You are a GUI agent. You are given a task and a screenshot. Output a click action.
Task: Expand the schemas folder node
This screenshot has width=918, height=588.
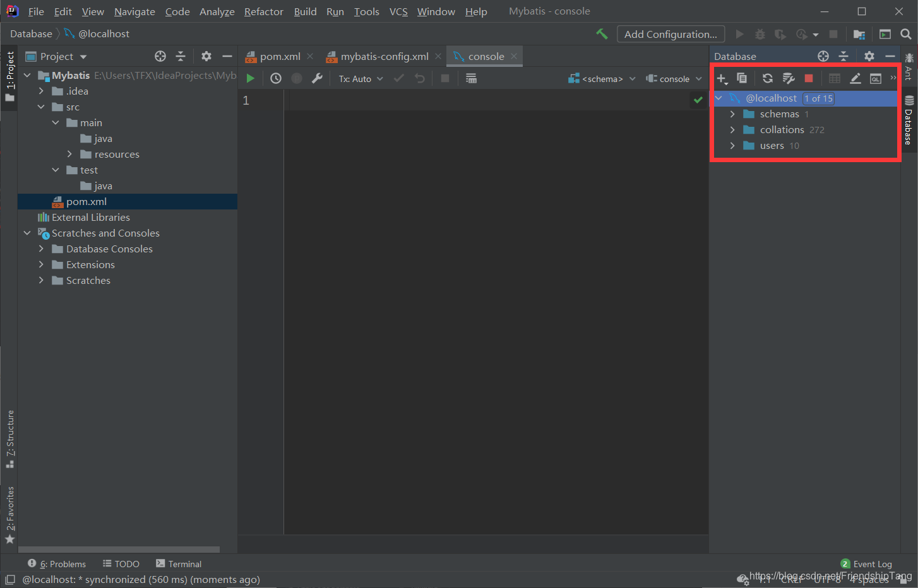point(732,114)
